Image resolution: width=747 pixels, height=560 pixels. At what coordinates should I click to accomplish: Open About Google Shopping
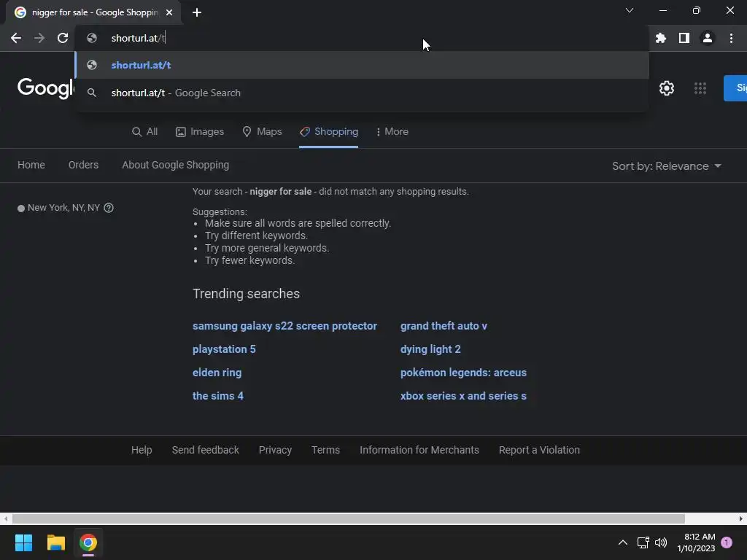pos(175,165)
